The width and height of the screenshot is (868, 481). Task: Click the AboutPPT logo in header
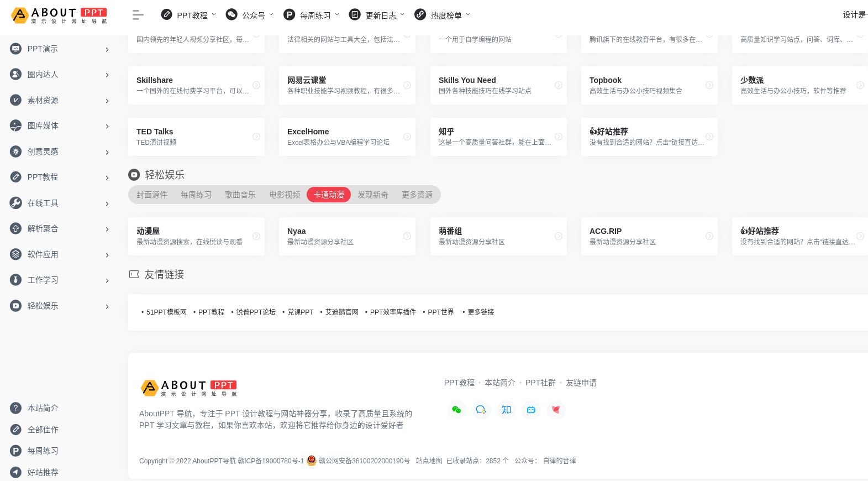pyautogui.click(x=59, y=15)
